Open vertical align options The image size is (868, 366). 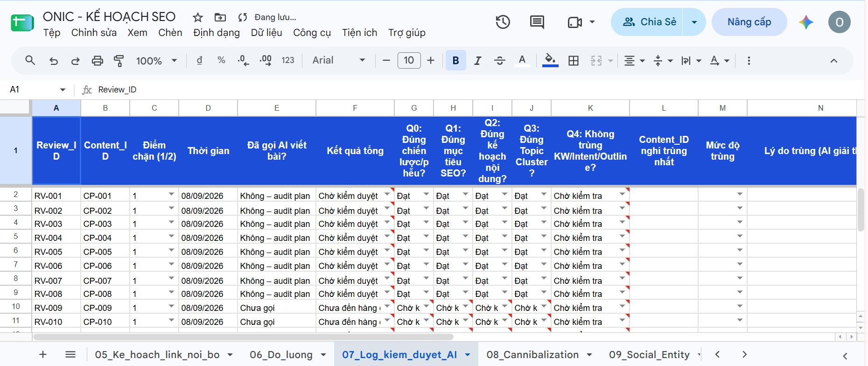(x=663, y=61)
